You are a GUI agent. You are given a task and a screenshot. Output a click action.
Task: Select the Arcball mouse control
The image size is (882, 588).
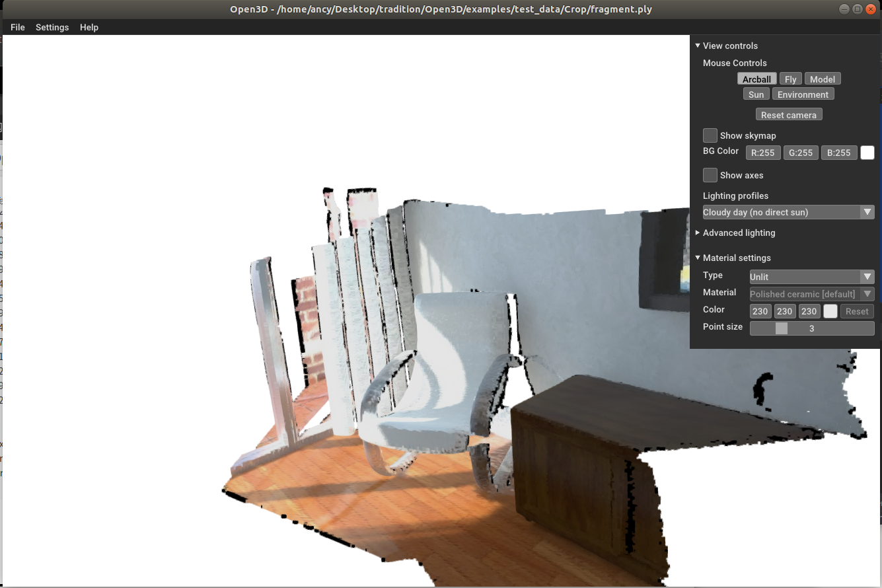pyautogui.click(x=756, y=79)
